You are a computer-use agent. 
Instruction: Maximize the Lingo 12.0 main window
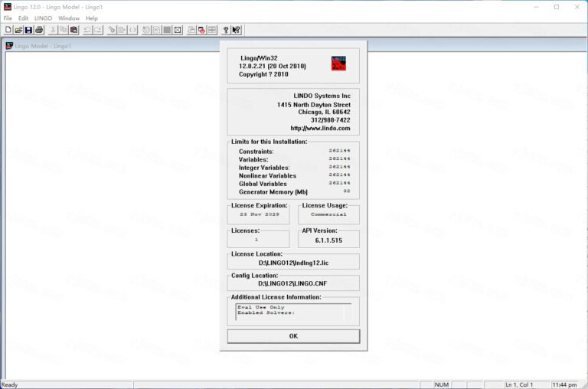click(557, 7)
